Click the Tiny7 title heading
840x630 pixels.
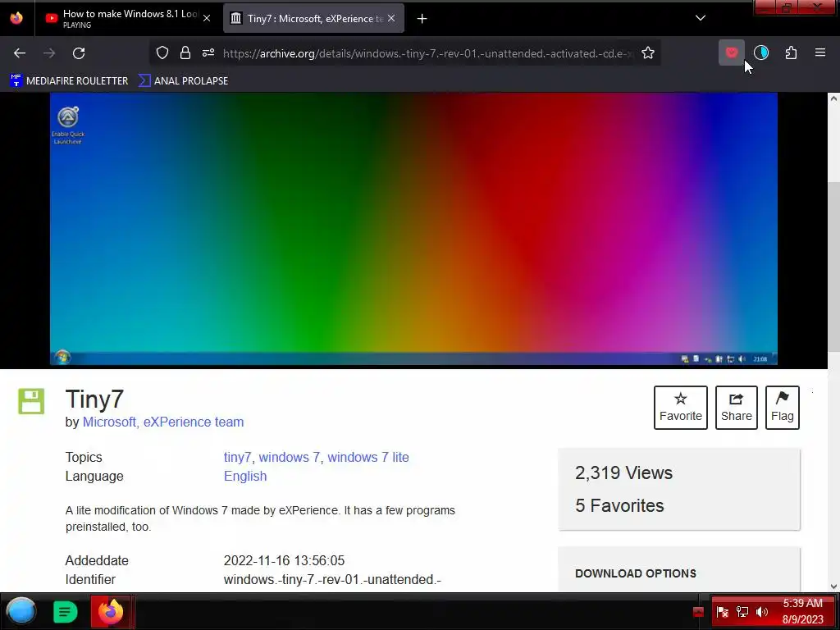[94, 399]
